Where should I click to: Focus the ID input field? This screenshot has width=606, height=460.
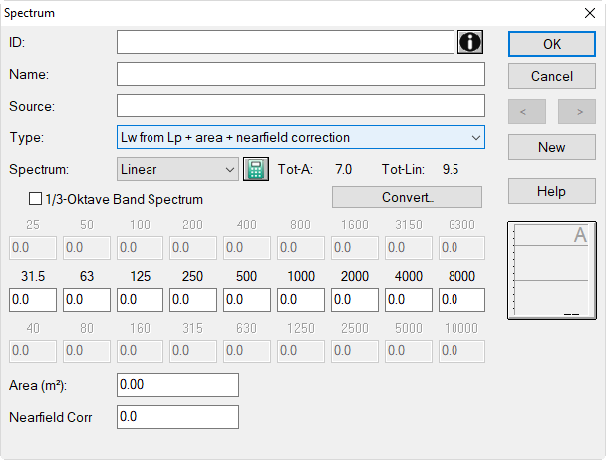click(x=286, y=42)
